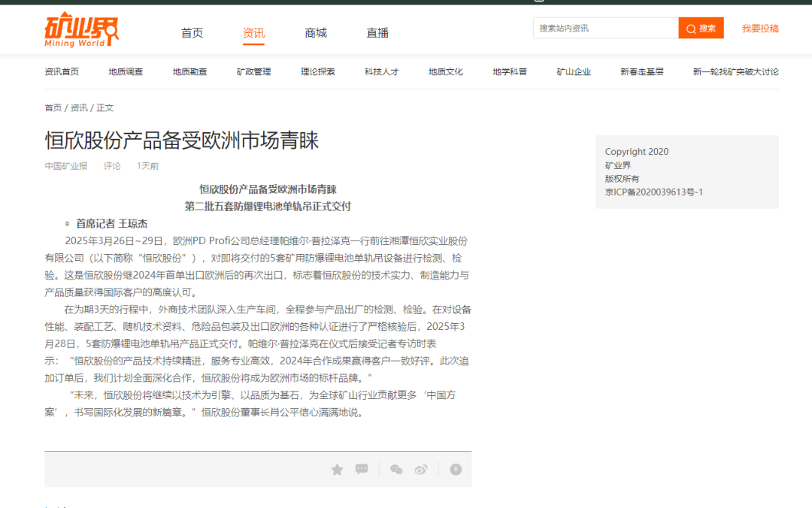Share article via Weibo icon
812x508 pixels.
tap(421, 470)
